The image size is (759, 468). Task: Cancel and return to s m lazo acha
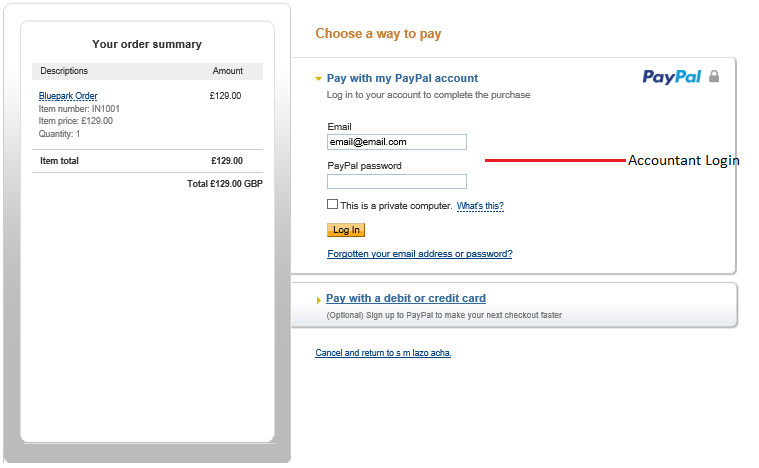(383, 353)
